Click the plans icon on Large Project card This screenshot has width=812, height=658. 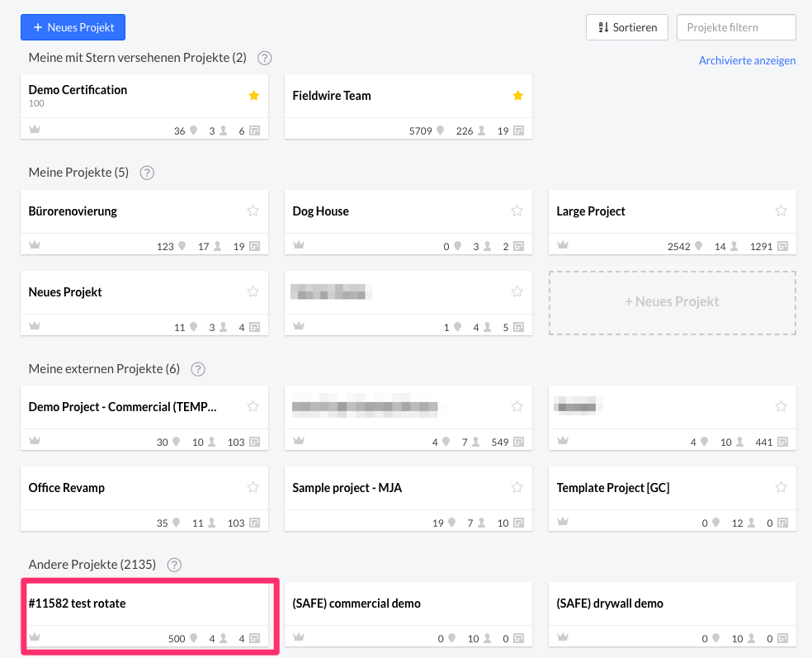click(781, 245)
